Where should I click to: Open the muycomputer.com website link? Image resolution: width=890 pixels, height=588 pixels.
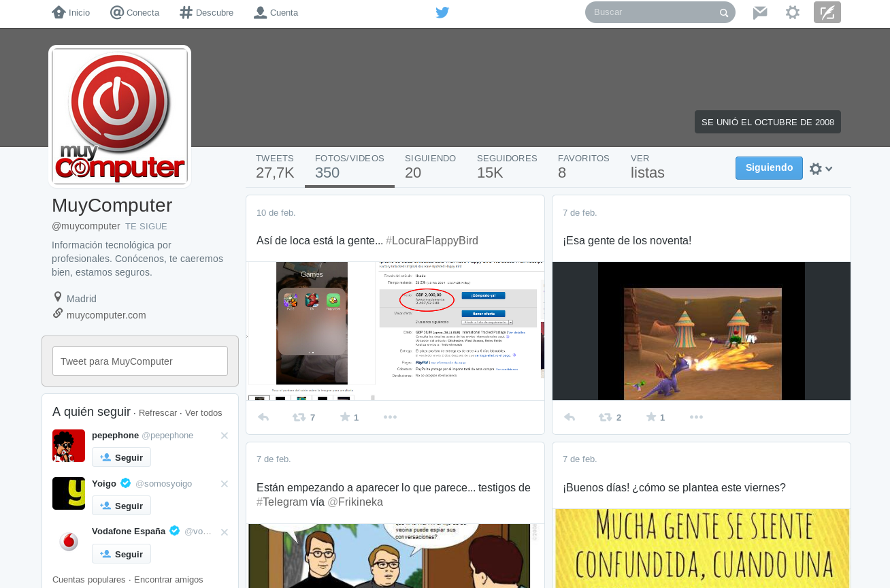[106, 315]
